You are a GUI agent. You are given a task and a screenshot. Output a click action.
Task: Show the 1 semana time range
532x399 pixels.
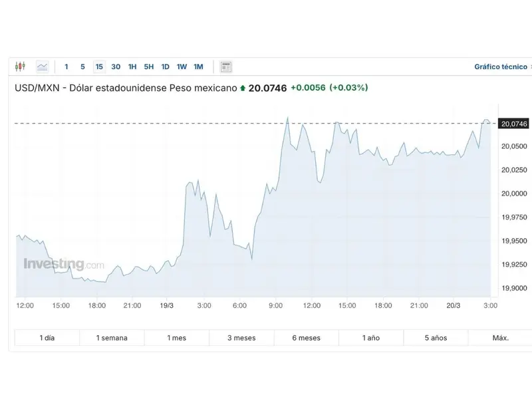coord(112,338)
